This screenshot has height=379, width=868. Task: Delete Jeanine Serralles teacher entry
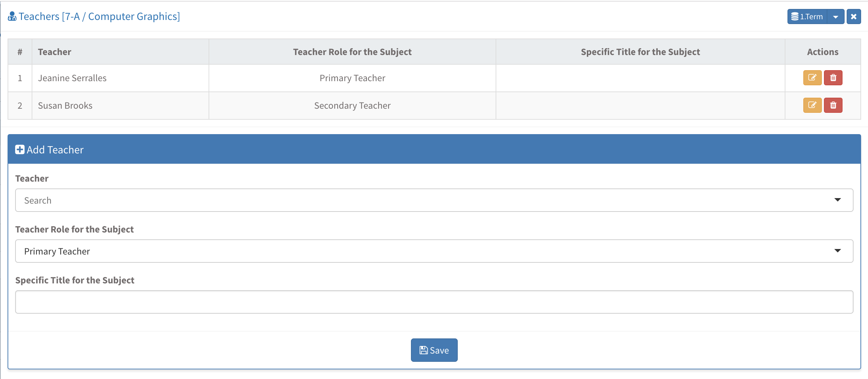click(833, 78)
